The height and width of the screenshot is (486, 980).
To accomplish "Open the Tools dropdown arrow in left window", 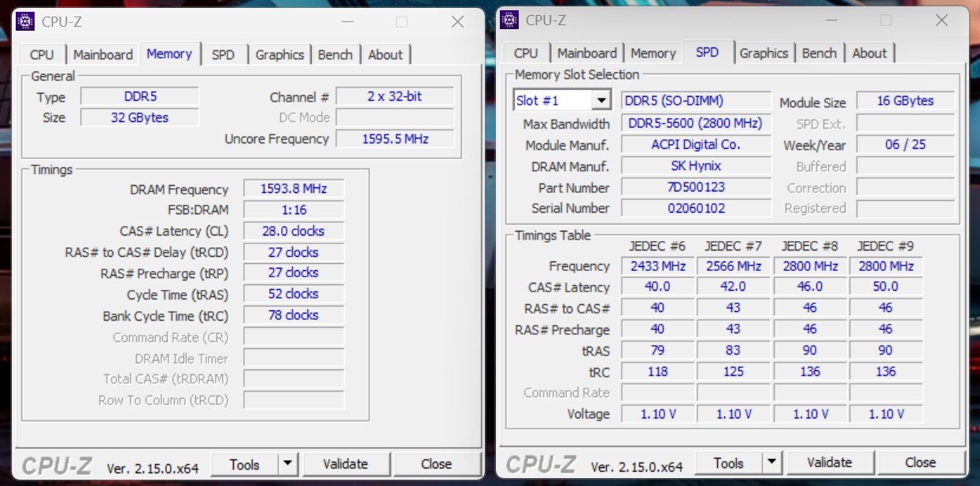I will (287, 464).
